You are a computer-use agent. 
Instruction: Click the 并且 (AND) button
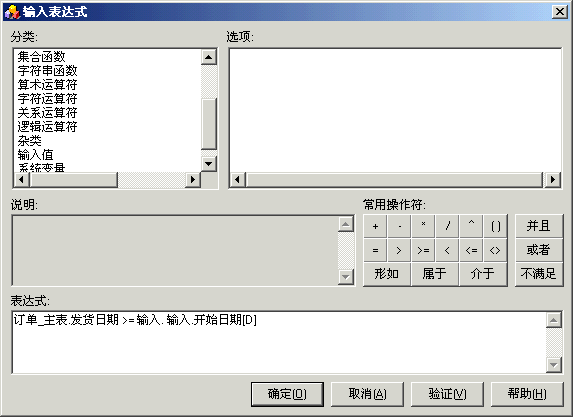pyautogui.click(x=539, y=226)
